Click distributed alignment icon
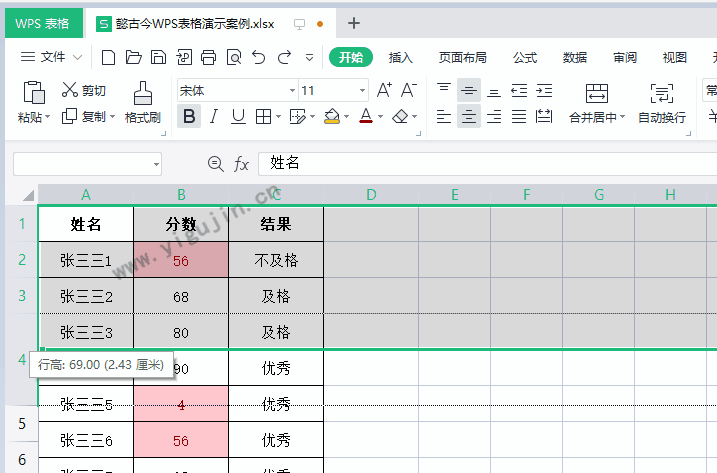 (x=544, y=117)
